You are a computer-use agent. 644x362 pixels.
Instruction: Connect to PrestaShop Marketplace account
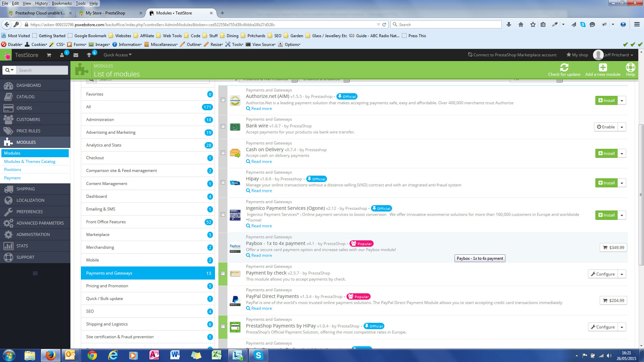[x=512, y=55]
